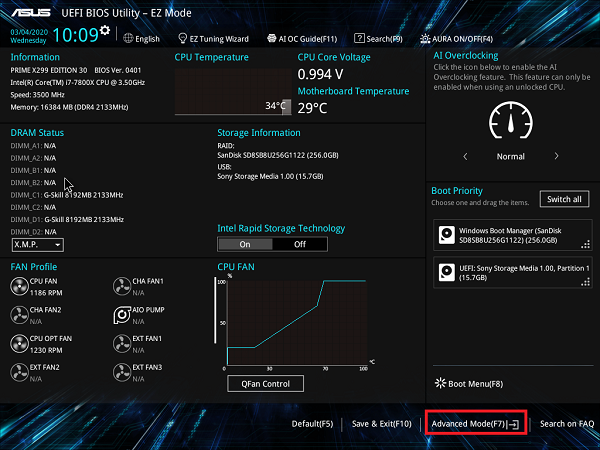Click the CPU FAN icon in Fan Profile
Screen dimensions: 600x450
(20, 288)
